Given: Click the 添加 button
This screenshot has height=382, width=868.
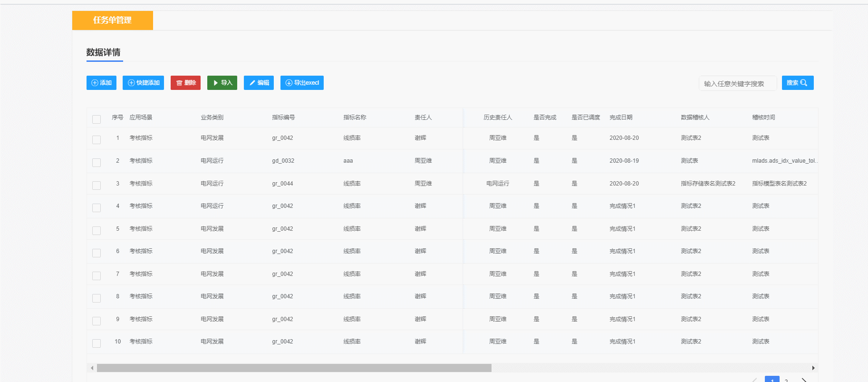Looking at the screenshot, I should coord(101,83).
